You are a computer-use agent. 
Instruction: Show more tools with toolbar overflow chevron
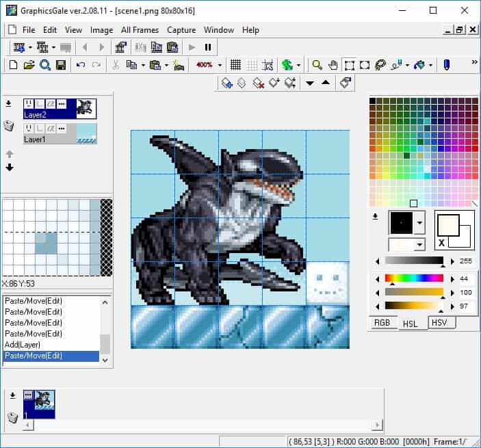[474, 62]
